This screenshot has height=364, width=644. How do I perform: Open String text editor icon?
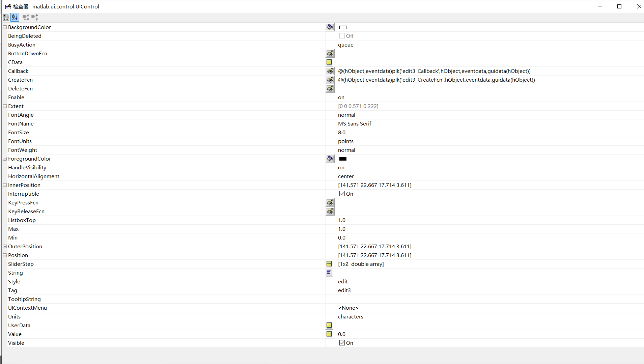click(x=329, y=273)
